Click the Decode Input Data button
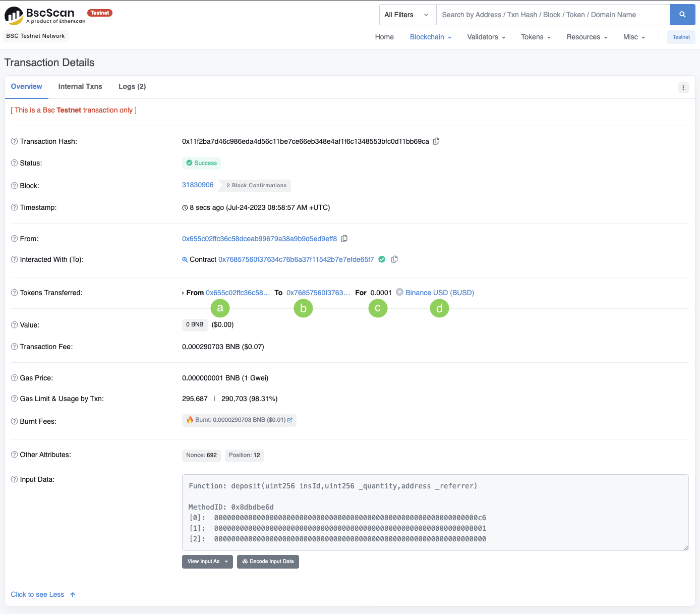The width and height of the screenshot is (700, 614). (x=268, y=562)
